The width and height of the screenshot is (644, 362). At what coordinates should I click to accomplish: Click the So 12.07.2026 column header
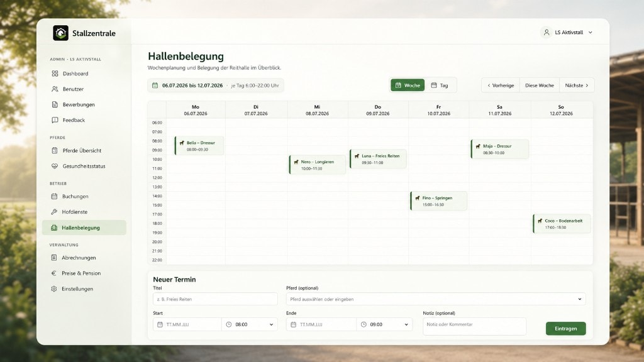[x=561, y=110]
